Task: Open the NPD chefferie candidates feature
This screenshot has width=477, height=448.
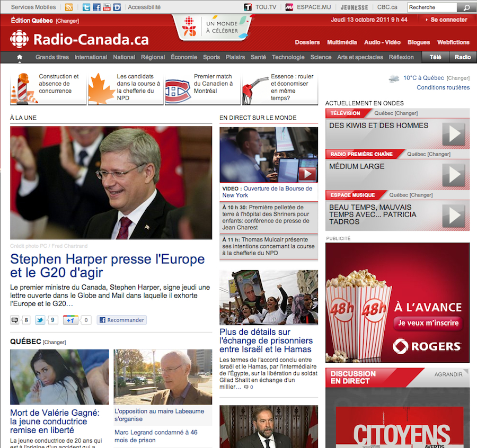Action: click(126, 89)
